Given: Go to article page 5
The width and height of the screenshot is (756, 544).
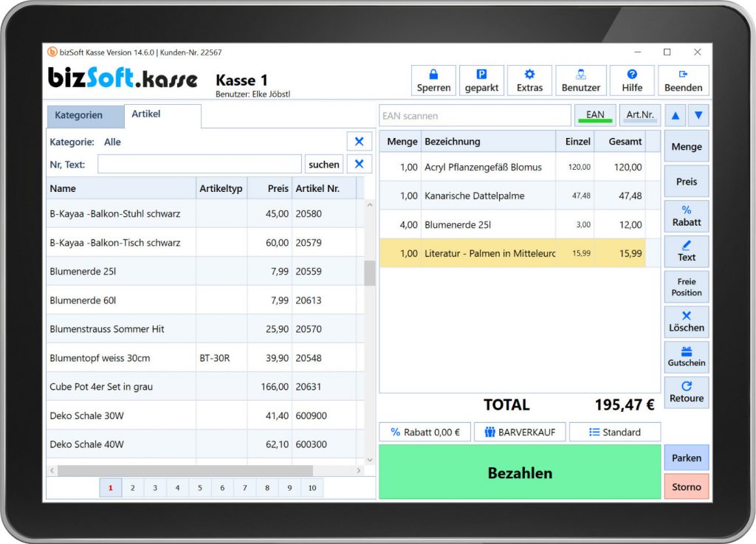Looking at the screenshot, I should tap(199, 488).
